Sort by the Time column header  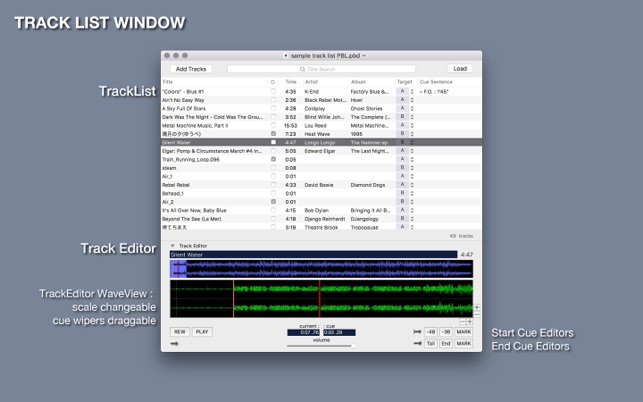click(x=291, y=82)
